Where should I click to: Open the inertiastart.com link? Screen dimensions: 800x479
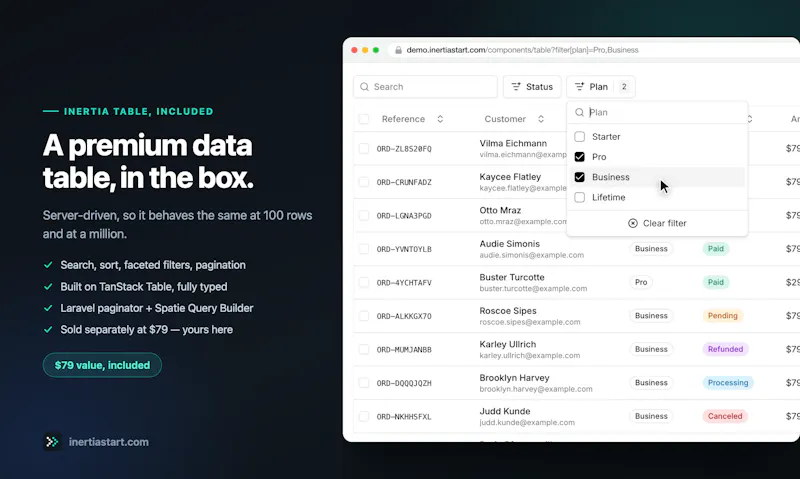click(109, 442)
